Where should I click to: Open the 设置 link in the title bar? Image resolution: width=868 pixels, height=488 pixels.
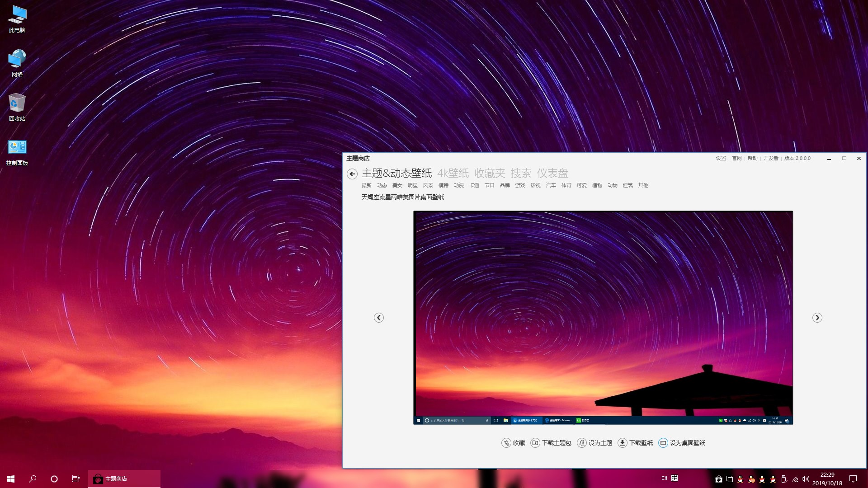[721, 158]
